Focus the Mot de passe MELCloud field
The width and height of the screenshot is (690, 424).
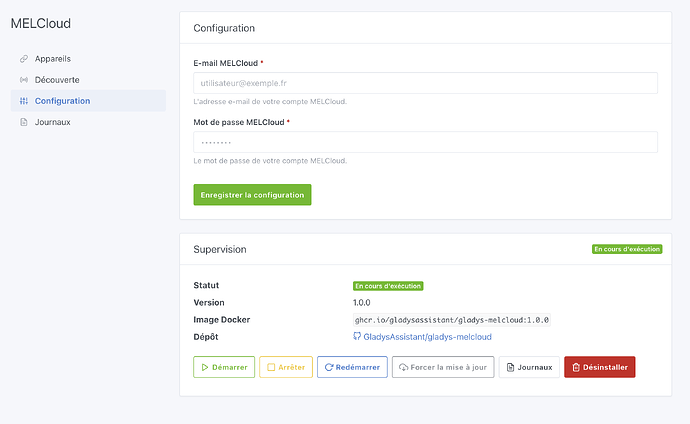pyautogui.click(x=426, y=142)
